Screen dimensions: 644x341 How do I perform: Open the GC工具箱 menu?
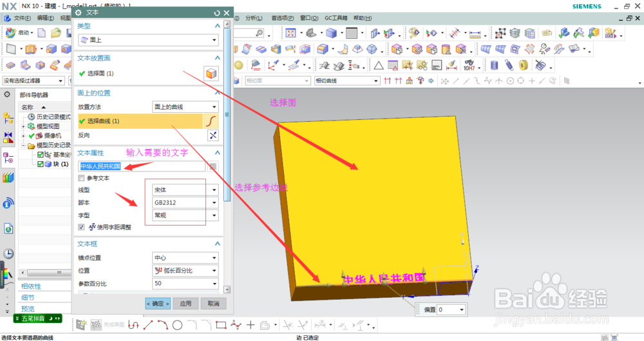click(336, 18)
